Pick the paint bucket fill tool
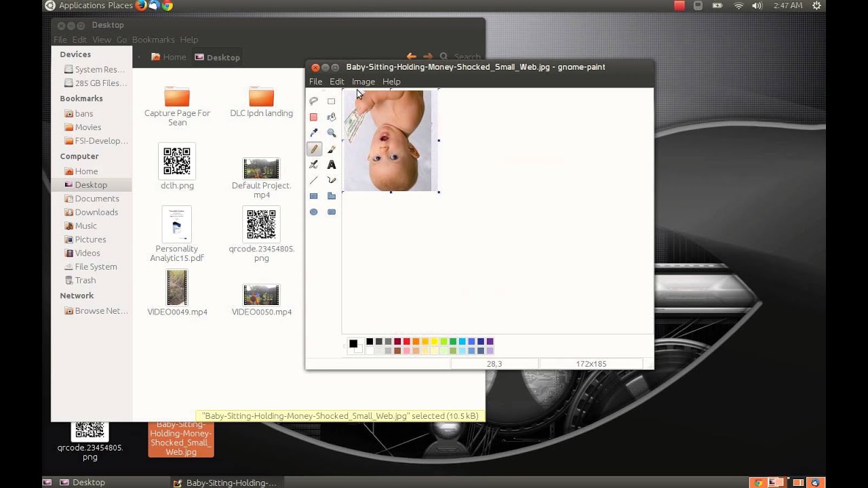868x488 pixels. point(331,117)
